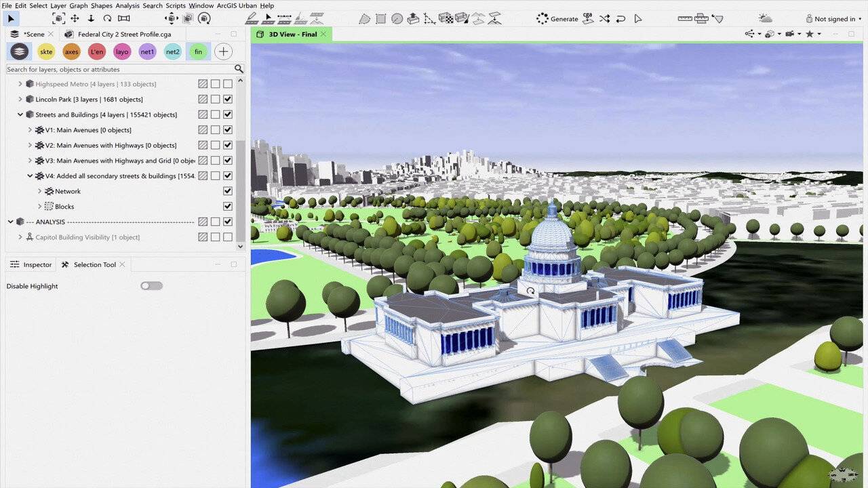The height and width of the screenshot is (488, 868).
Task: Select the orange 'axes' scenario swatch
Action: 71,52
